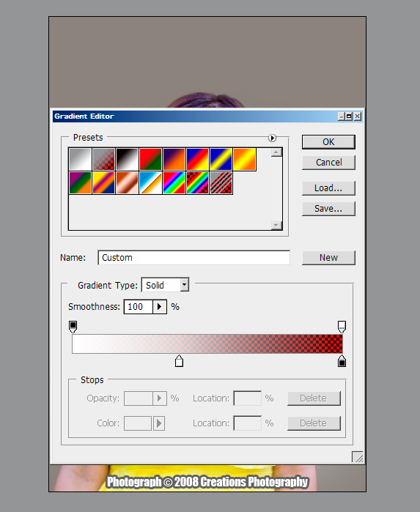Screen dimensions: 420x512
Task: Select the right white opacity stop
Action: coord(342,327)
